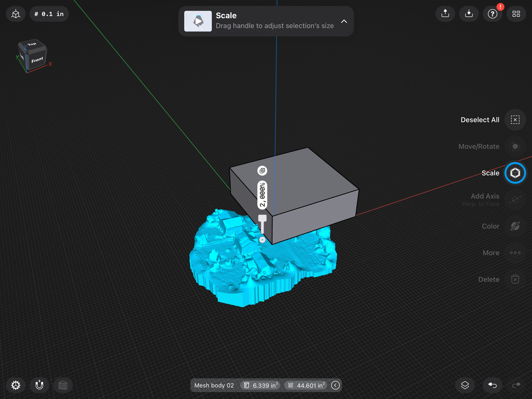This screenshot has width=532, height=399.
Task: Open the 3D object home view icon
Action: (x=16, y=14)
